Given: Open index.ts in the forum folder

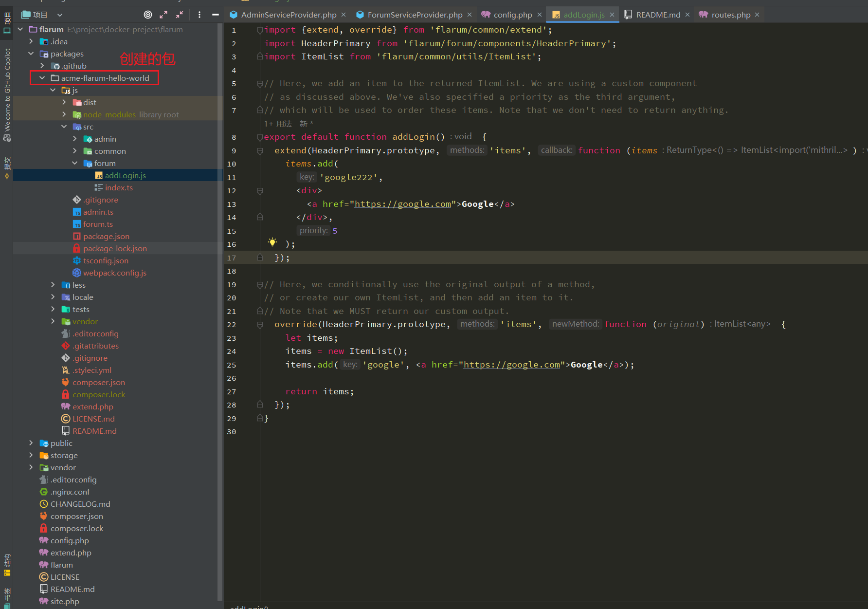Looking at the screenshot, I should coord(119,187).
